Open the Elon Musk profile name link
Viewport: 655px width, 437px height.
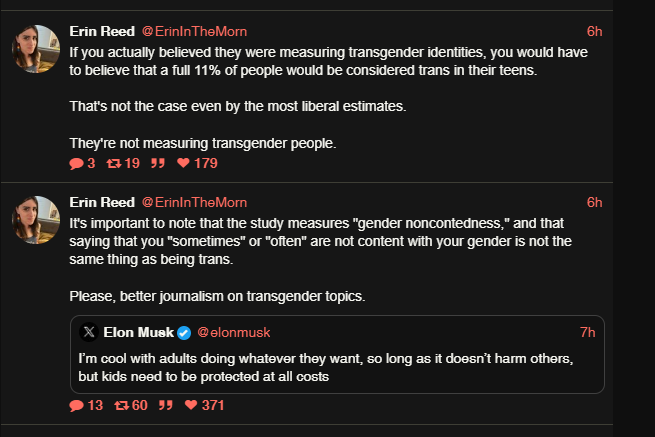[139, 332]
